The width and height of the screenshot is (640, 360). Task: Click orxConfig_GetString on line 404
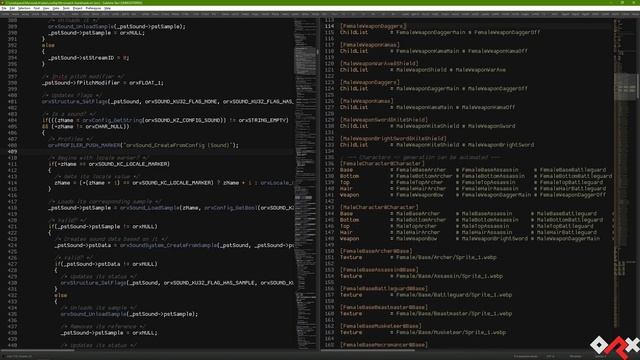112,120
